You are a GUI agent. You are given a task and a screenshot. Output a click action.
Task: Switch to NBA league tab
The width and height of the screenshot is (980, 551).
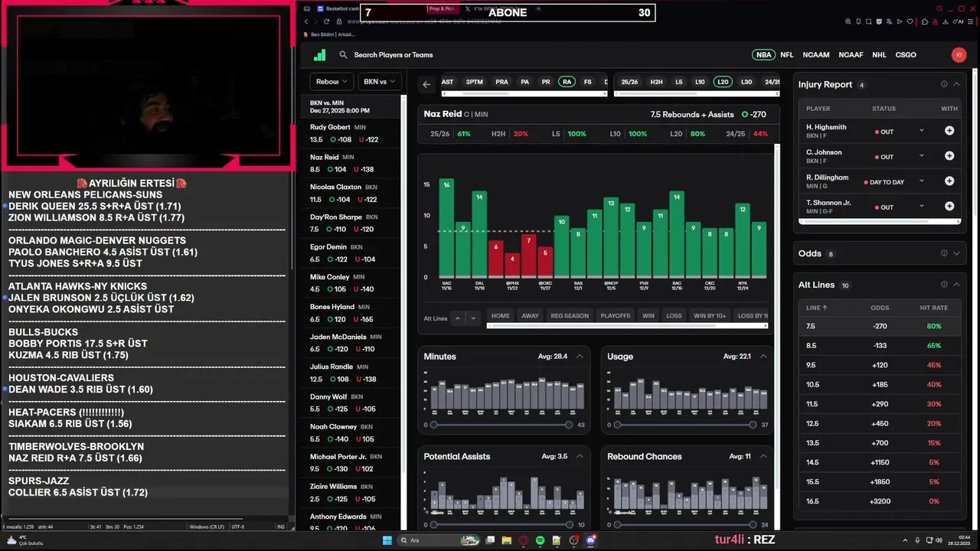click(x=763, y=55)
